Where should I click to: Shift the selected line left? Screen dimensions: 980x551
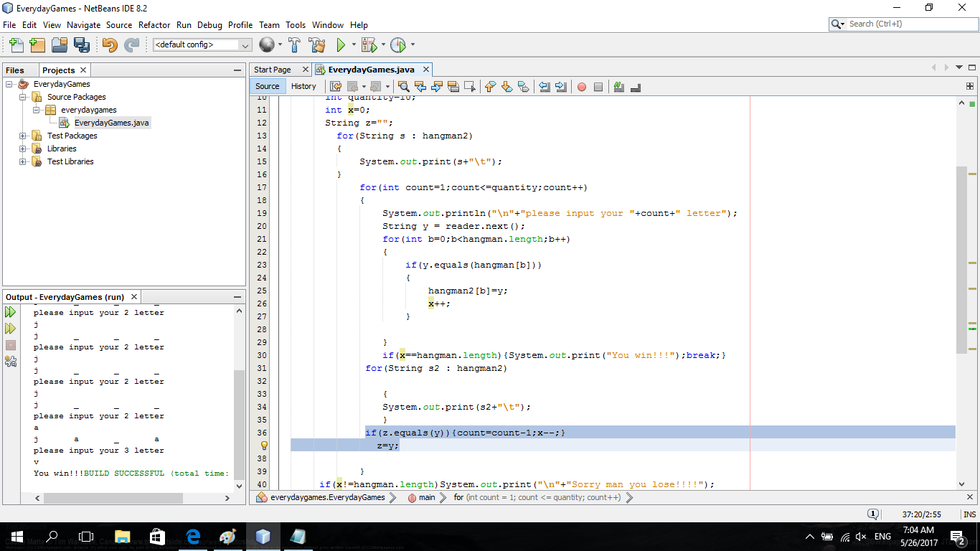point(544,86)
